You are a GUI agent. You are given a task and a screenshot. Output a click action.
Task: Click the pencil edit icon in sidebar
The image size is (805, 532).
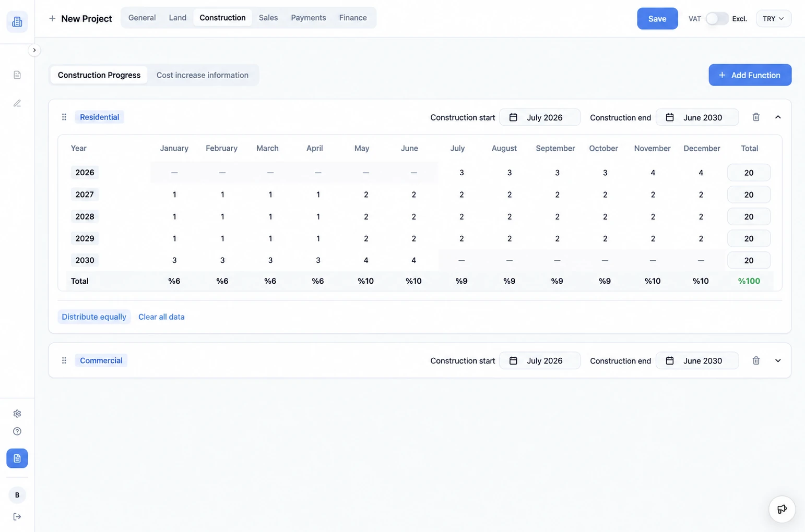click(17, 103)
